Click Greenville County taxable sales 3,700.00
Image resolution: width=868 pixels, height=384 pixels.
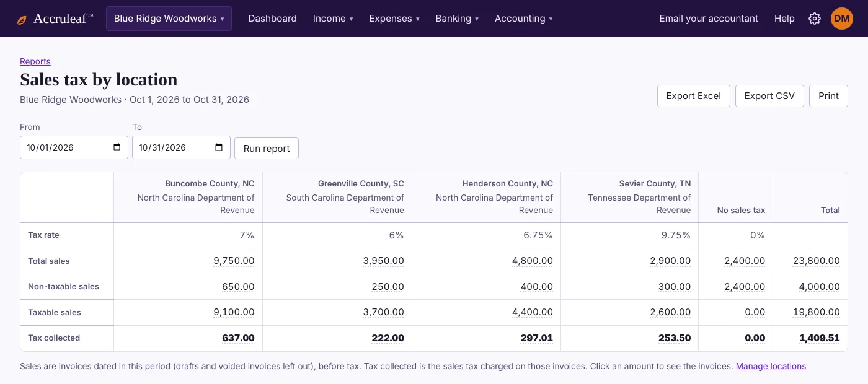[x=384, y=312]
